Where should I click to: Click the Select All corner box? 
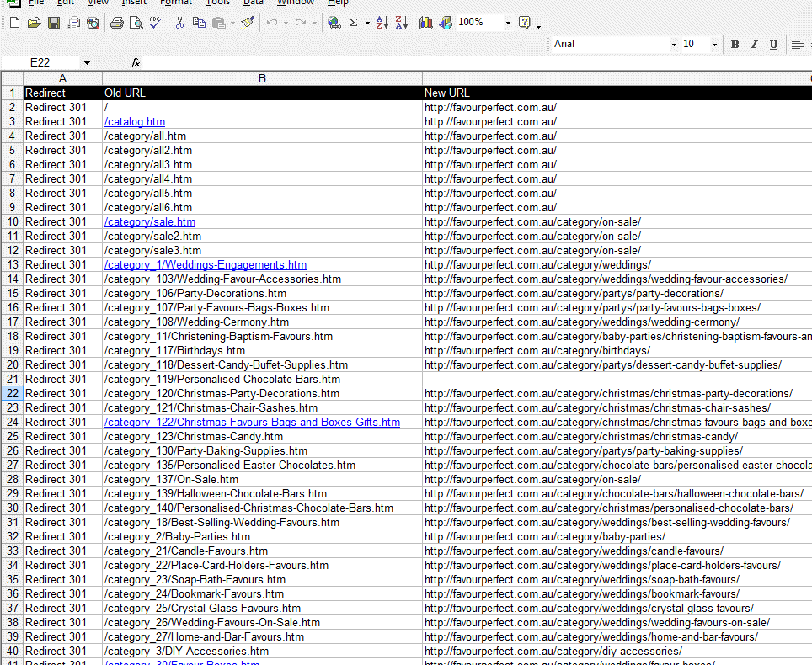tap(12, 78)
